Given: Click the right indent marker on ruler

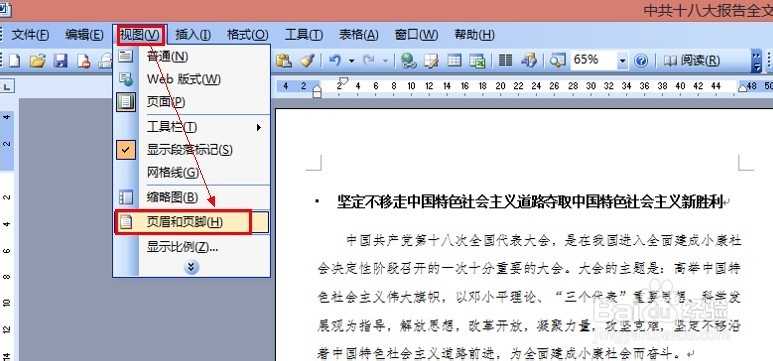Looking at the screenshot, I should (743, 88).
